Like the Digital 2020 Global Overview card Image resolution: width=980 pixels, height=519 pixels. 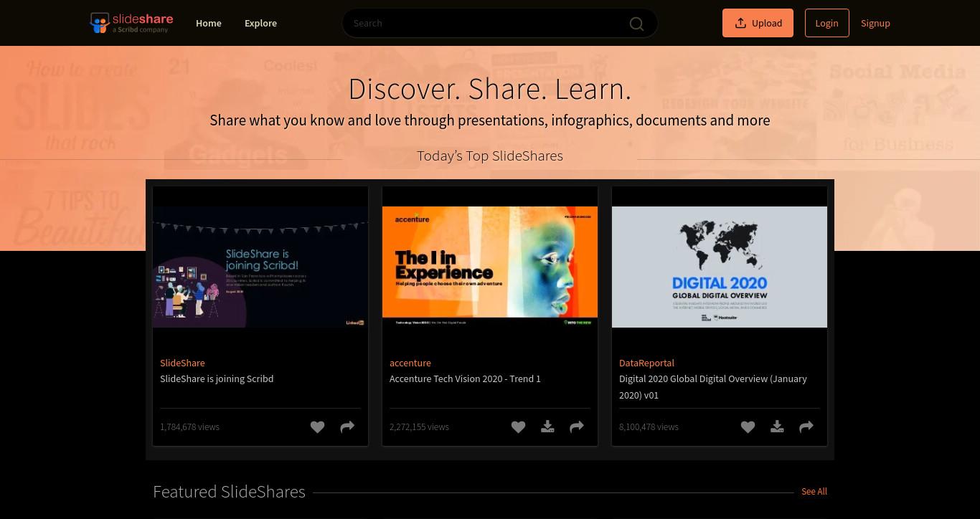[748, 427]
